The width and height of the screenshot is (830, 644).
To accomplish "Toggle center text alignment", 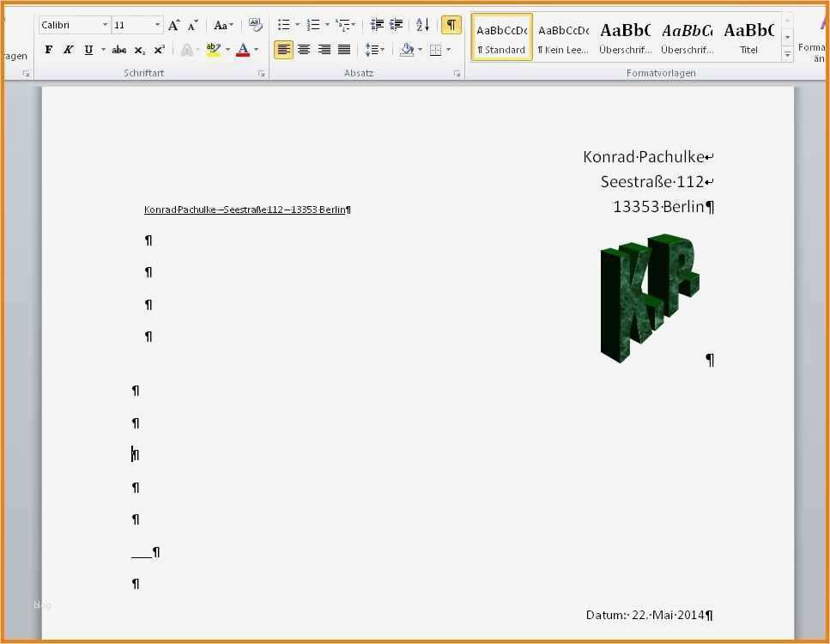I will tap(305, 49).
